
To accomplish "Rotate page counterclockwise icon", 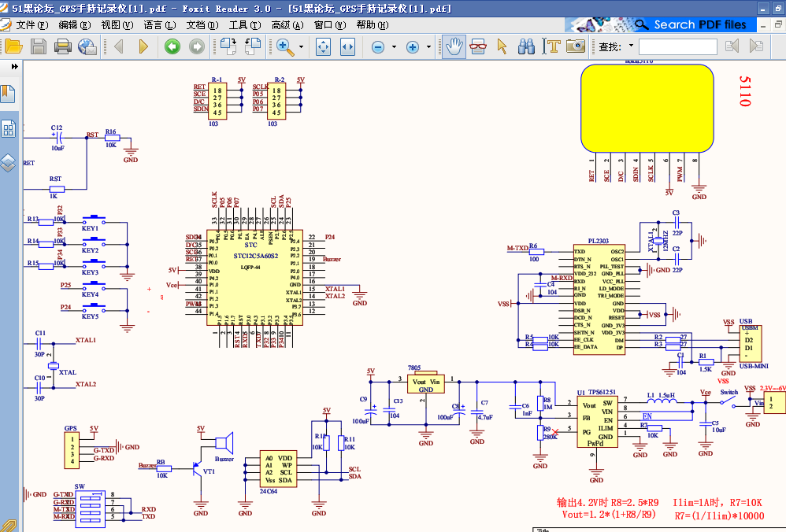I will pyautogui.click(x=253, y=46).
